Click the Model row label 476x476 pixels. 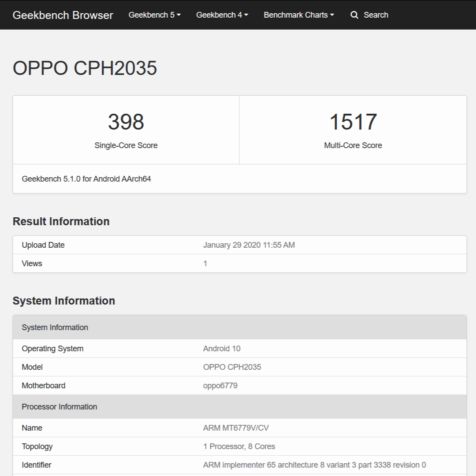tap(32, 367)
